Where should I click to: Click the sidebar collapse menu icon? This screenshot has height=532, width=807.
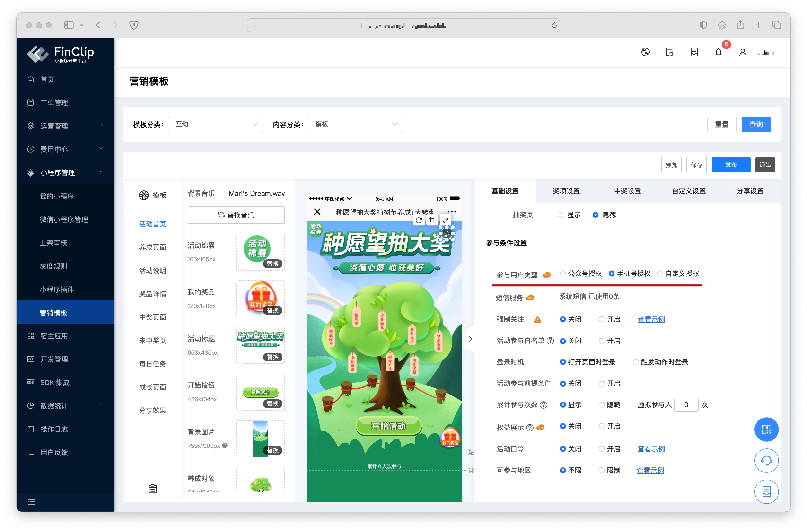tap(31, 501)
